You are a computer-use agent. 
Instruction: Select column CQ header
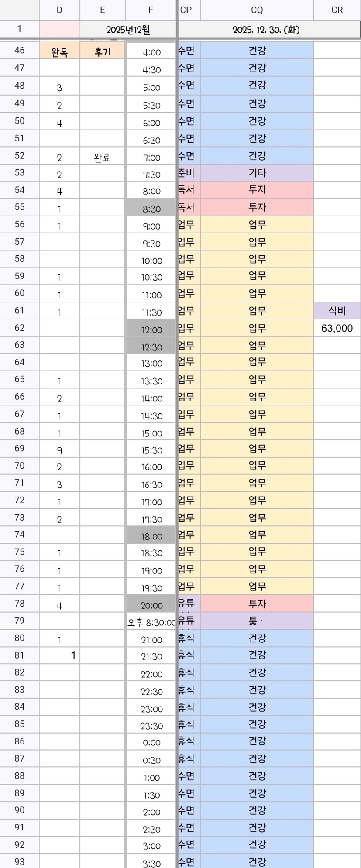tap(257, 10)
